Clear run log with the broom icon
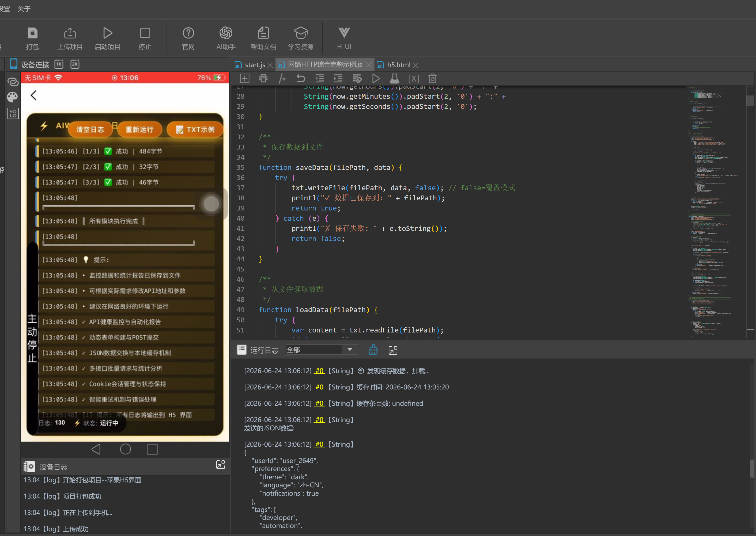 pyautogui.click(x=373, y=350)
